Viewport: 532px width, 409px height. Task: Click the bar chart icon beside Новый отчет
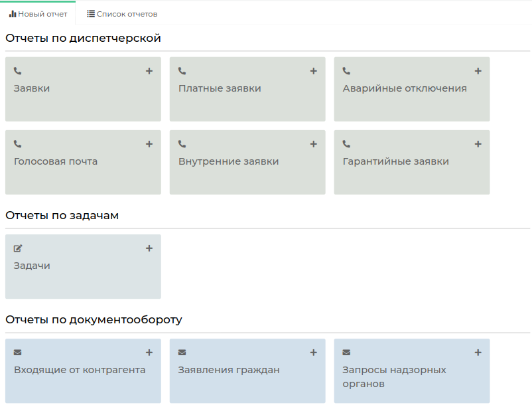coord(13,14)
